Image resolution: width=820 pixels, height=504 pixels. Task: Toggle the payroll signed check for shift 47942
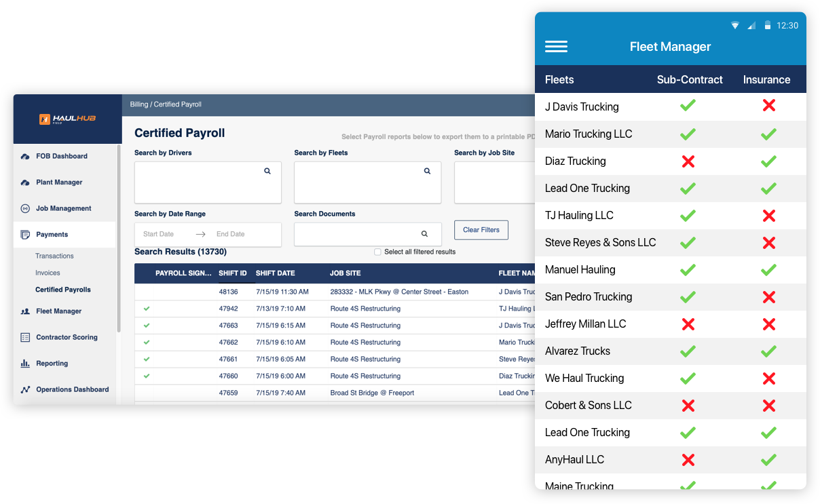click(x=147, y=309)
